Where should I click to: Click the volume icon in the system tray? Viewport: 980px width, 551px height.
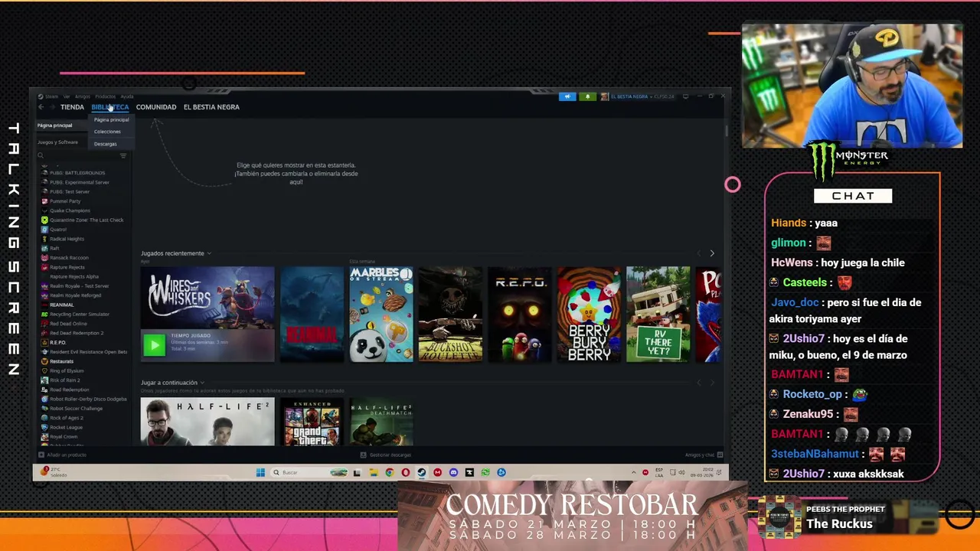coord(682,472)
